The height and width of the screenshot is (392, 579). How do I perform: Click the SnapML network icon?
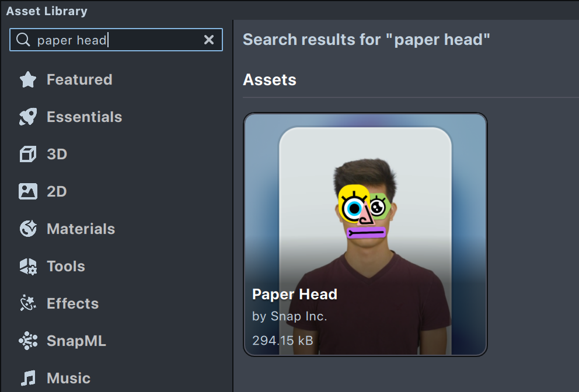[x=28, y=341]
